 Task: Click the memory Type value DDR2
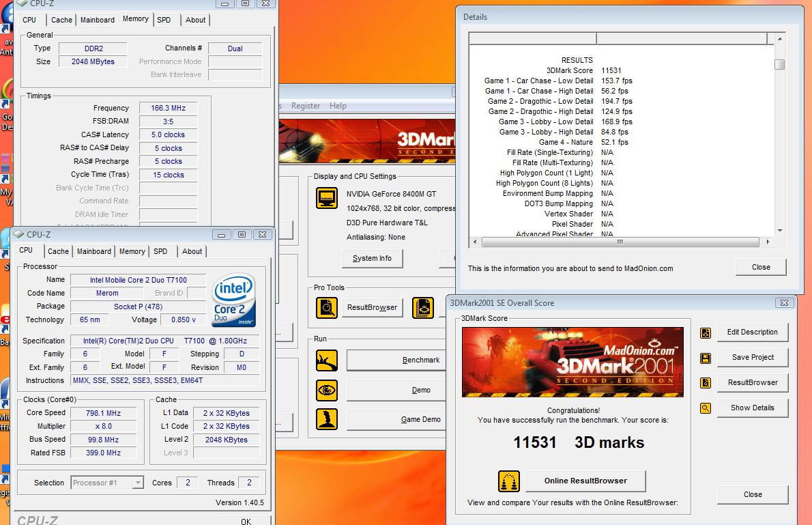click(93, 48)
